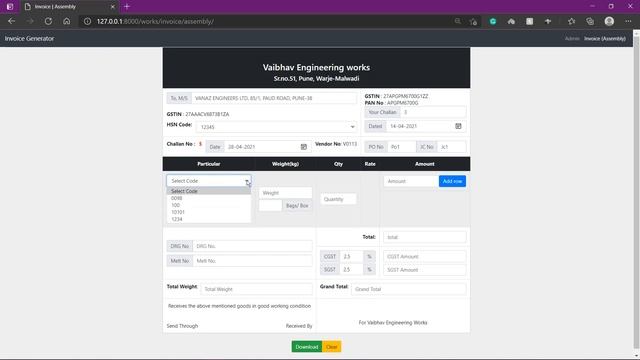Close the Invoice | Assembly tab
The image size is (640, 360).
[113, 7]
